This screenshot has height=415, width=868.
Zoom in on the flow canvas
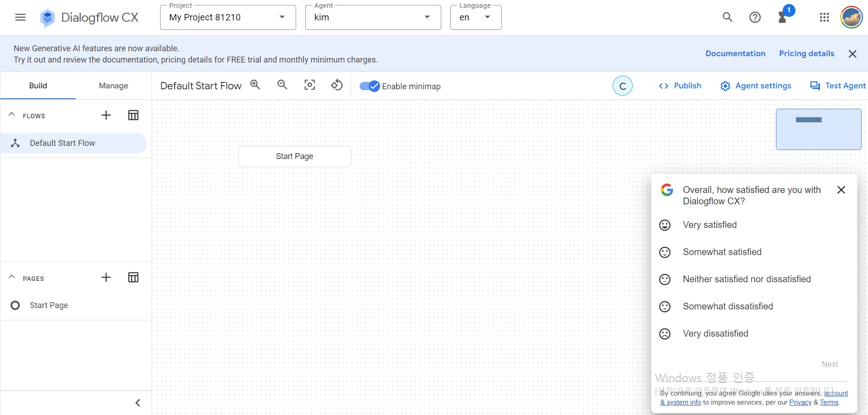tap(255, 85)
